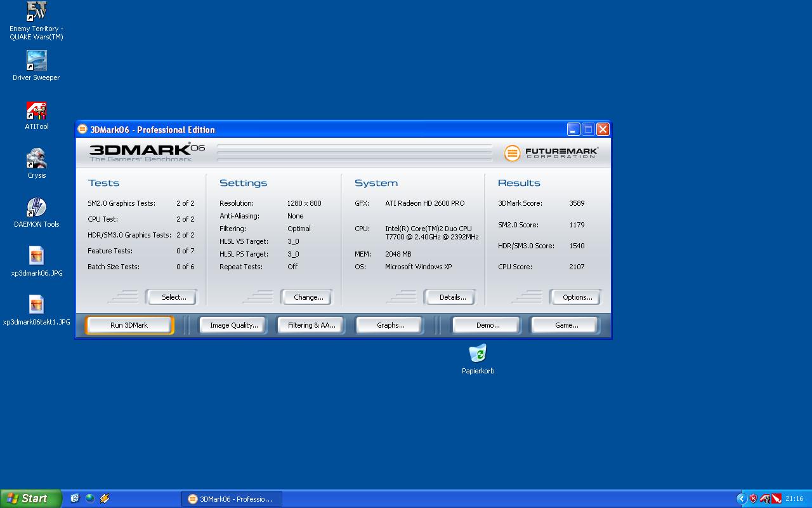Click the OS value Microsoft Windows XP
The width and height of the screenshot is (812, 508).
pos(418,267)
